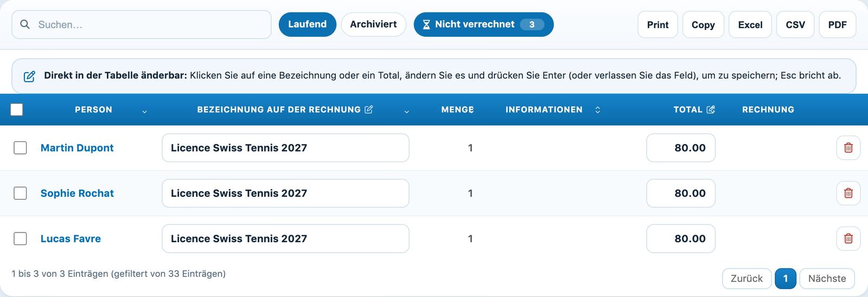This screenshot has height=297, width=868.
Task: Toggle the Nicht verrechnet filter
Action: (x=483, y=24)
